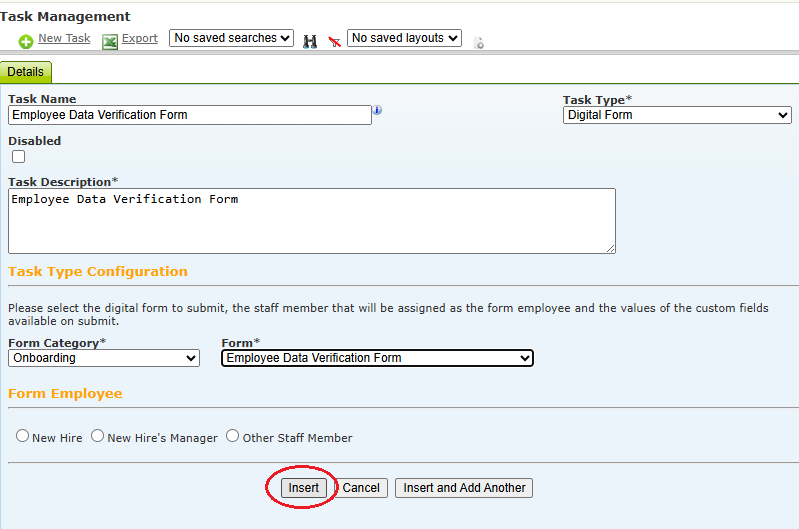The image size is (799, 529).
Task: Click the Cancel button
Action: pyautogui.click(x=361, y=488)
